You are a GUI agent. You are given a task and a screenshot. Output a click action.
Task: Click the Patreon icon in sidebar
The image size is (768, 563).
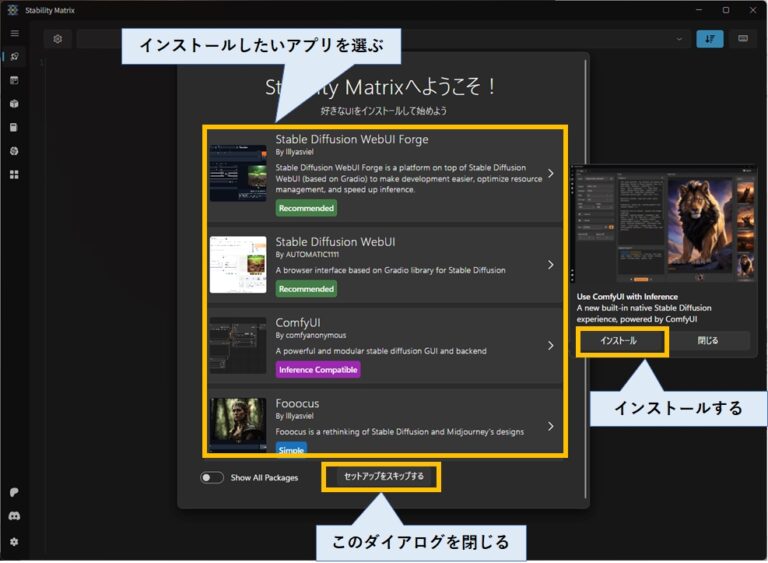pyautogui.click(x=14, y=493)
